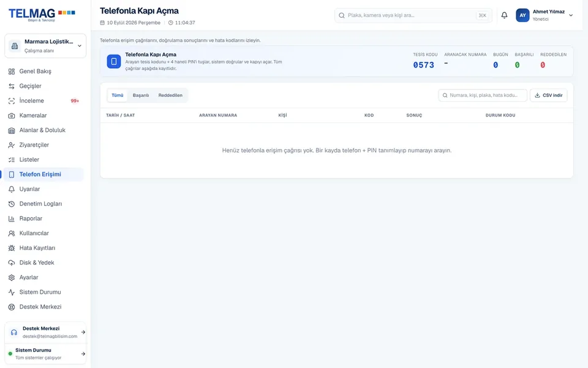The height and width of the screenshot is (368, 588).
Task: Click the KOD column header
Action: click(x=369, y=115)
